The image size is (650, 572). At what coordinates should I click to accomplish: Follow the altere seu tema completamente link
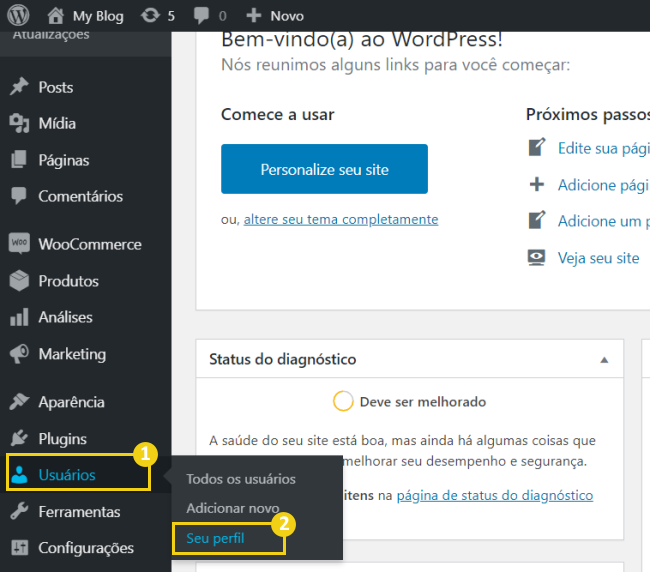pos(341,219)
